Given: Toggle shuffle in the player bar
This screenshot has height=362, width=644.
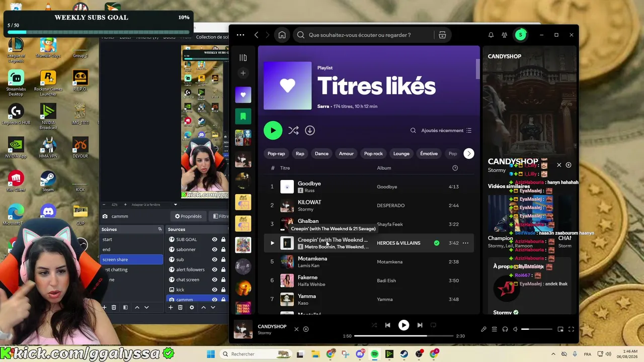Looking at the screenshot, I should (x=374, y=325).
